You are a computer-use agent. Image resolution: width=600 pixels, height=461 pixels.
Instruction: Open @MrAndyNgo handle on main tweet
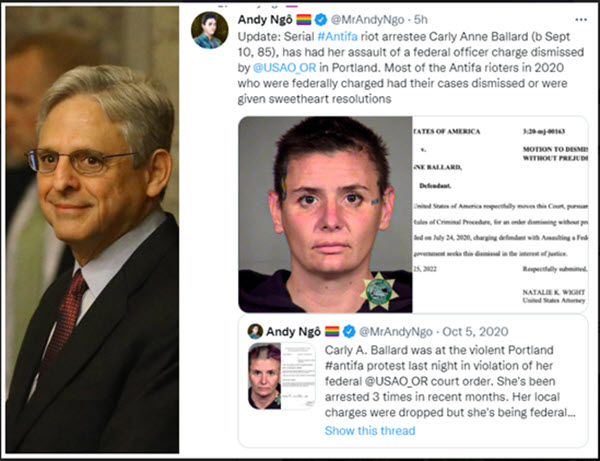tap(367, 20)
